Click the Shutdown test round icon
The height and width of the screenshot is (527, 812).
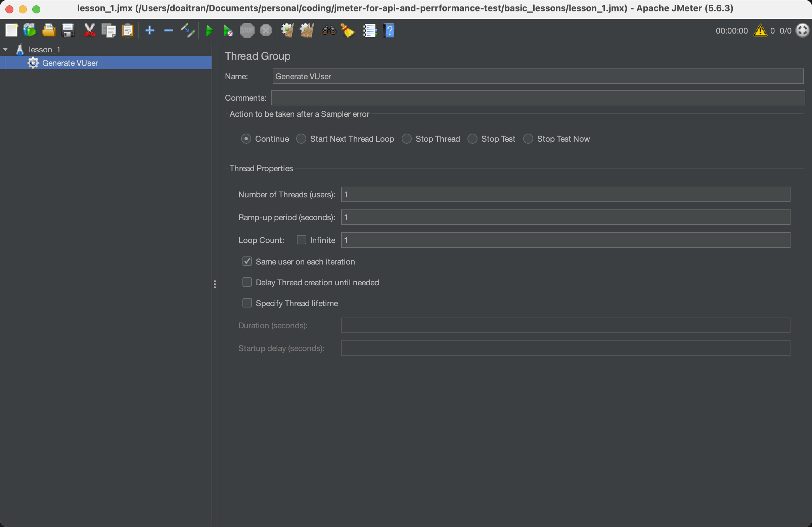point(266,30)
